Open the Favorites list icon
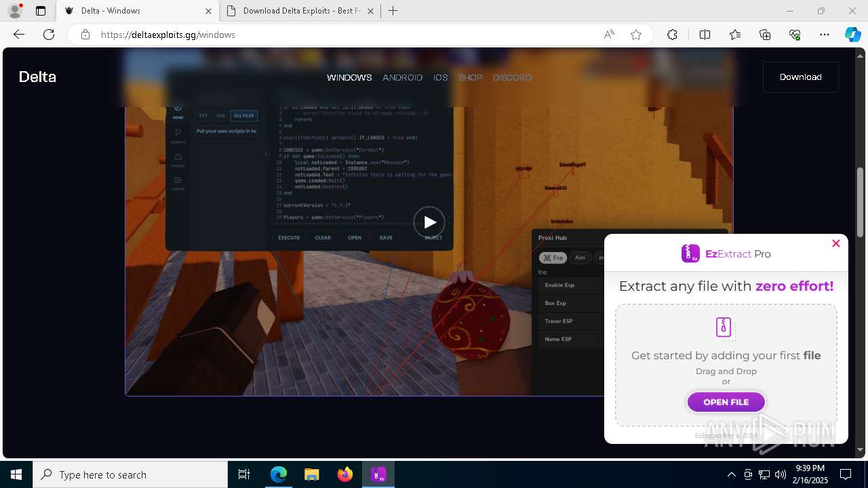This screenshot has width=868, height=488. click(735, 35)
